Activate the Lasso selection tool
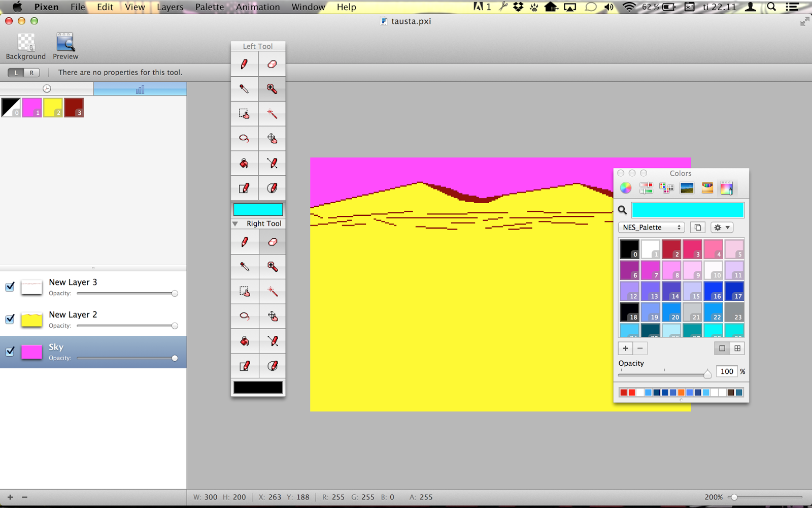This screenshot has height=508, width=812. 245,138
